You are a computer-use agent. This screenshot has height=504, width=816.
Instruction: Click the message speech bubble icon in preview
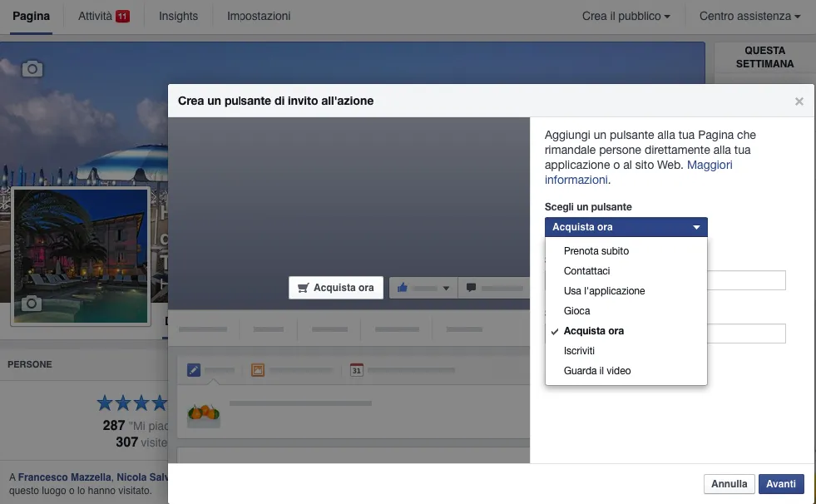(x=471, y=287)
